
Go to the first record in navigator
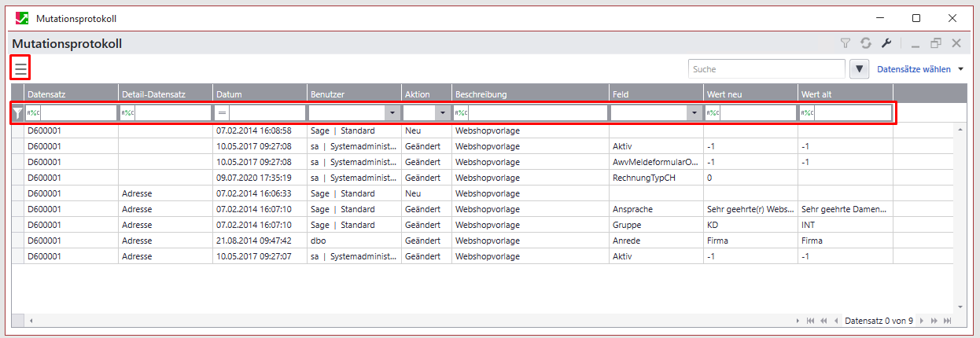tap(809, 321)
